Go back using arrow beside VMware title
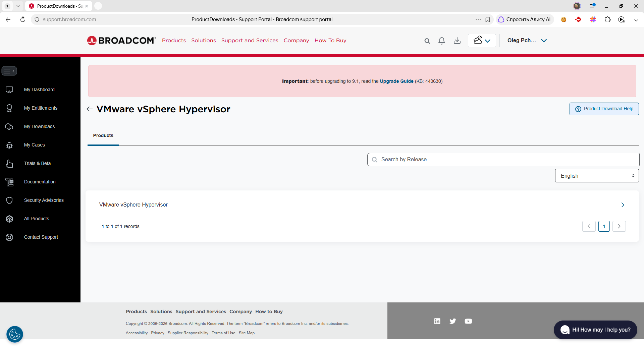This screenshot has height=346, width=644. [x=90, y=109]
